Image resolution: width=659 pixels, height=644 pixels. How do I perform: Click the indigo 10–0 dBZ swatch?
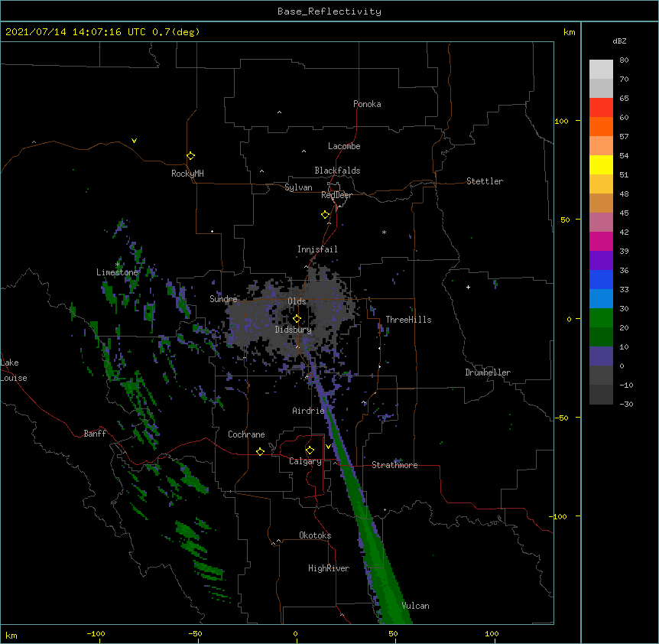(x=601, y=356)
